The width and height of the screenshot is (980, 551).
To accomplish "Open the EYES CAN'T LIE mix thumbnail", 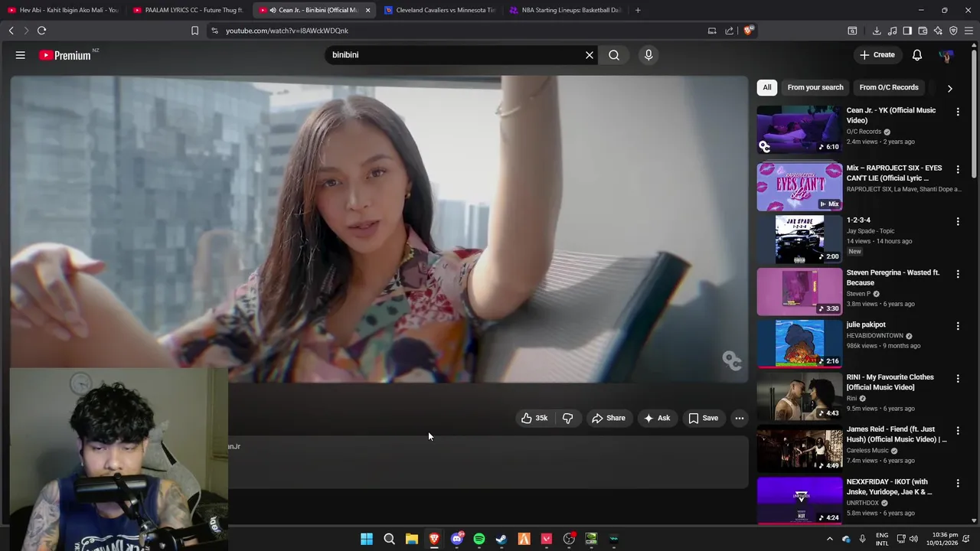I will point(799,187).
